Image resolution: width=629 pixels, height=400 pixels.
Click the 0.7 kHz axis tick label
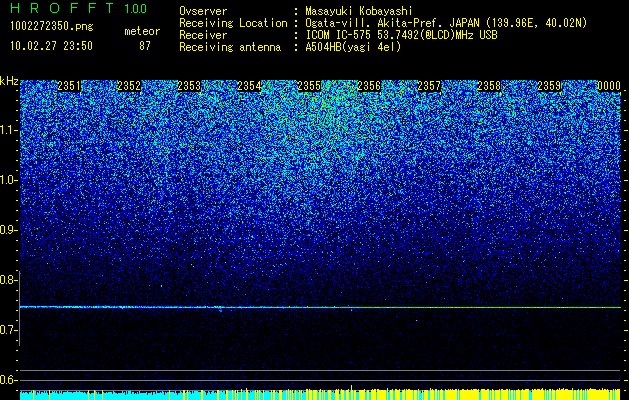7,330
